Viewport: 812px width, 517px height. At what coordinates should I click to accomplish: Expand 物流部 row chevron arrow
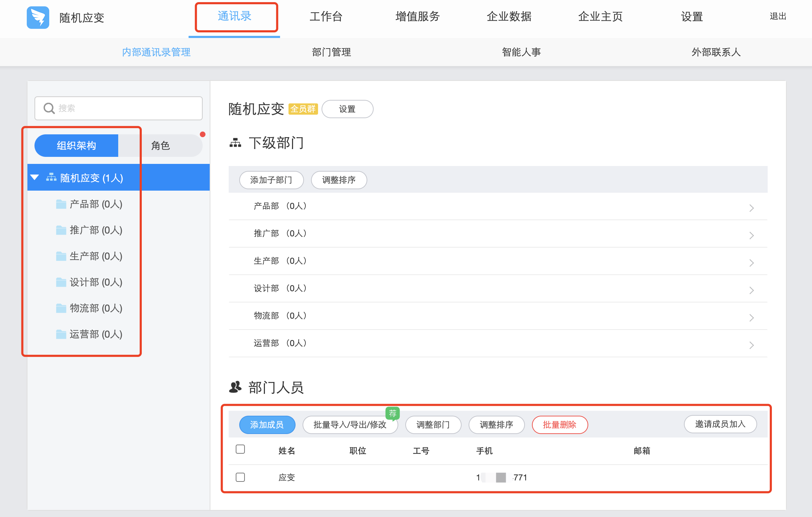(x=751, y=318)
